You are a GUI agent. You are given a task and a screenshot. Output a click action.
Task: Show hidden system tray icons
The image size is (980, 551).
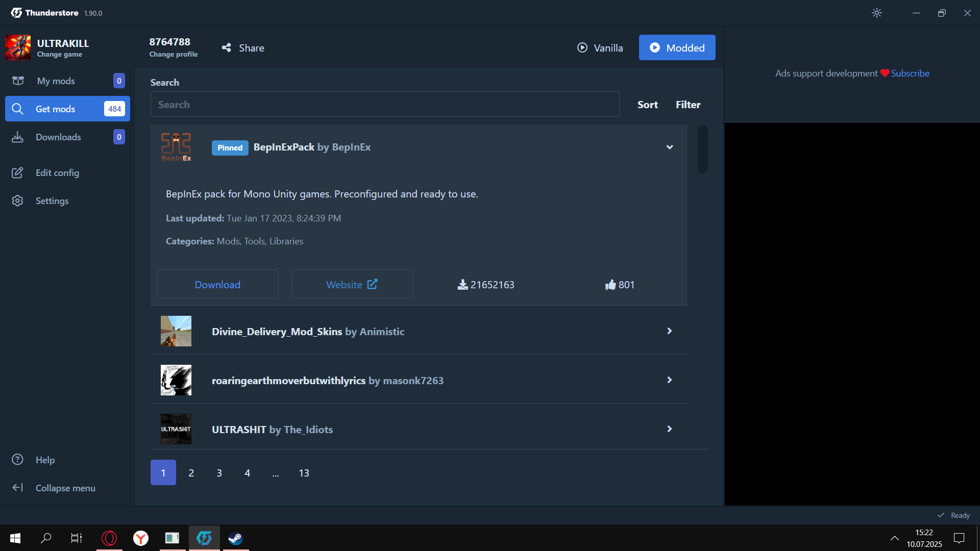895,538
